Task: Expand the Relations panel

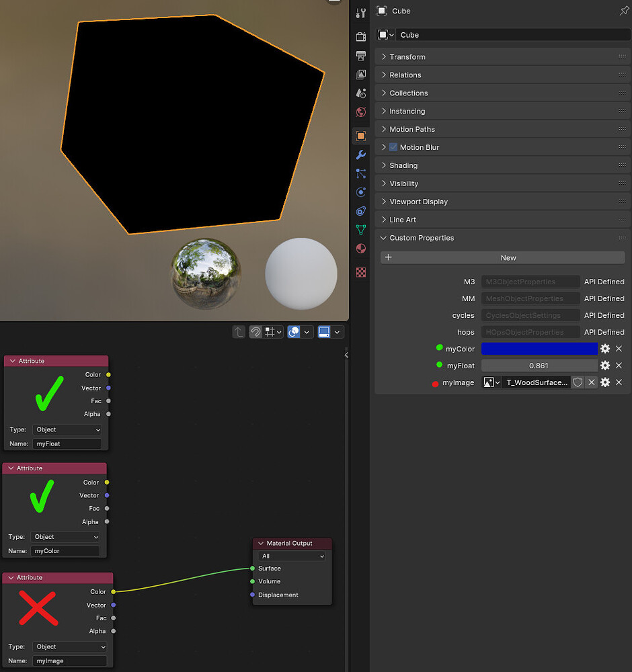Action: tap(502, 75)
